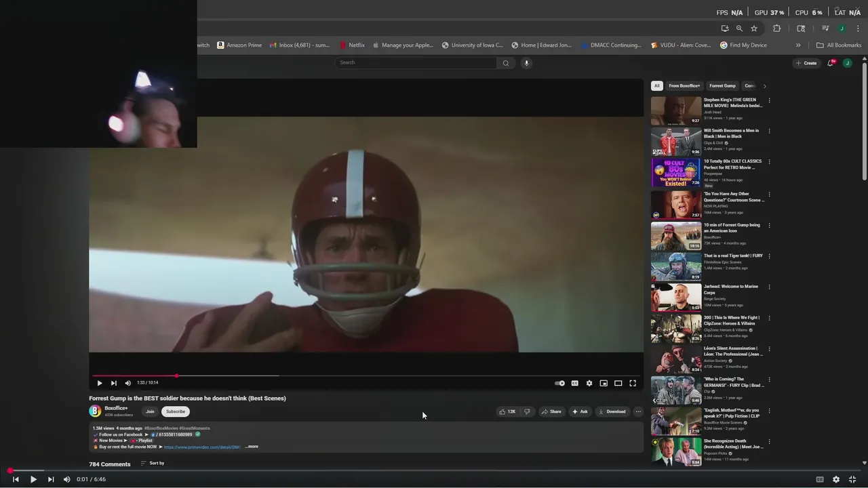The width and height of the screenshot is (868, 488).
Task: Open Find My Device bookmark
Action: point(743,45)
